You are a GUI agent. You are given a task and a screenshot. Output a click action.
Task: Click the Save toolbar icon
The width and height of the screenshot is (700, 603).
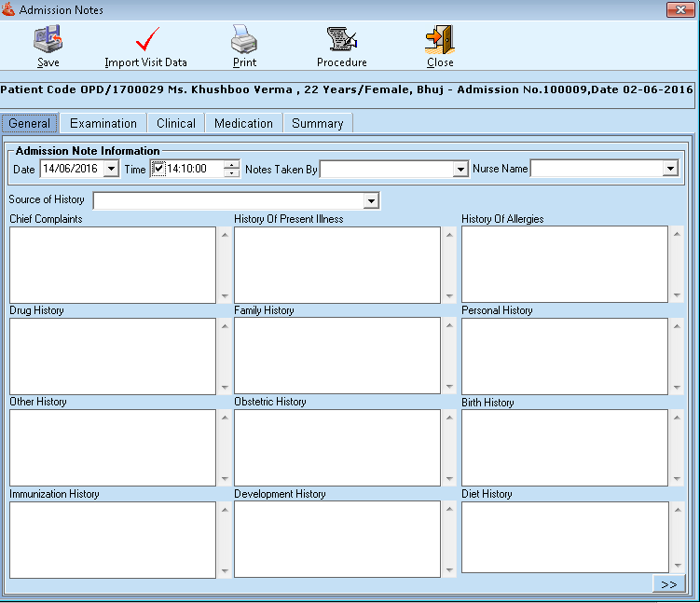(48, 41)
